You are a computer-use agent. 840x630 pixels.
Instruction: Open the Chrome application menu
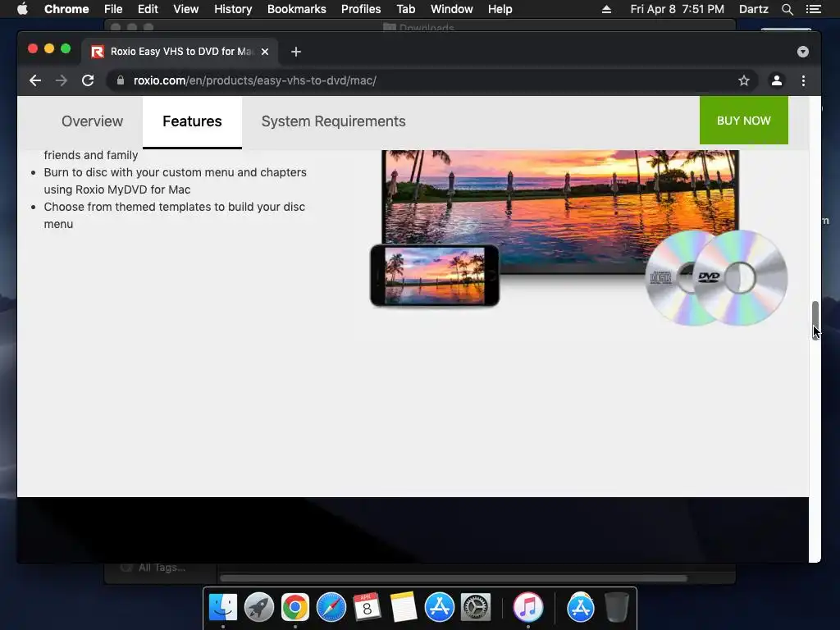pyautogui.click(x=66, y=9)
